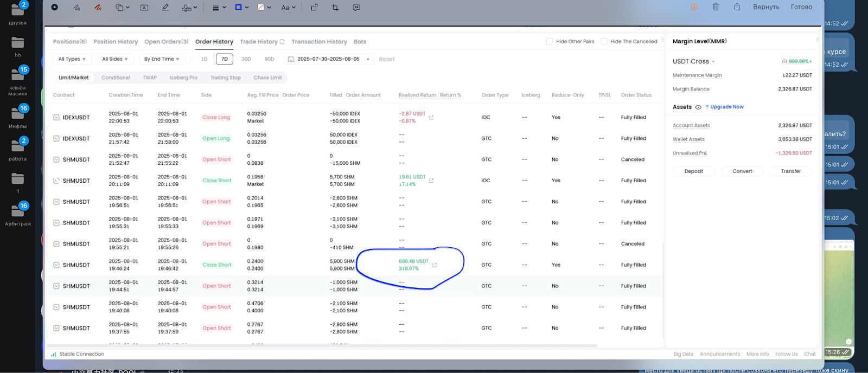Share the 19.61 USDT realized return
This screenshot has width=868, height=373.
click(431, 181)
